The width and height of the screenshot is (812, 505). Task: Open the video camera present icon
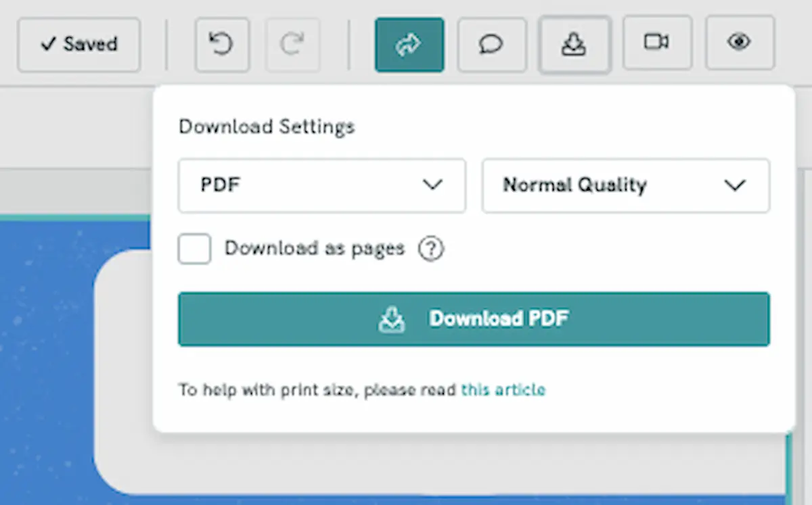[x=657, y=43]
